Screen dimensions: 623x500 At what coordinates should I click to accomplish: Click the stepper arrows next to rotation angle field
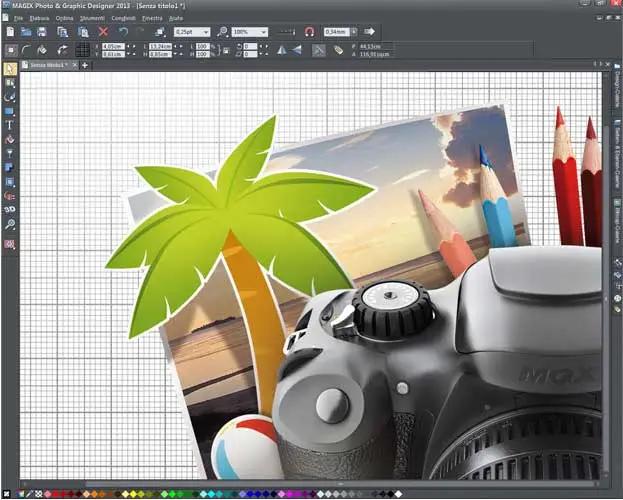[x=264, y=47]
